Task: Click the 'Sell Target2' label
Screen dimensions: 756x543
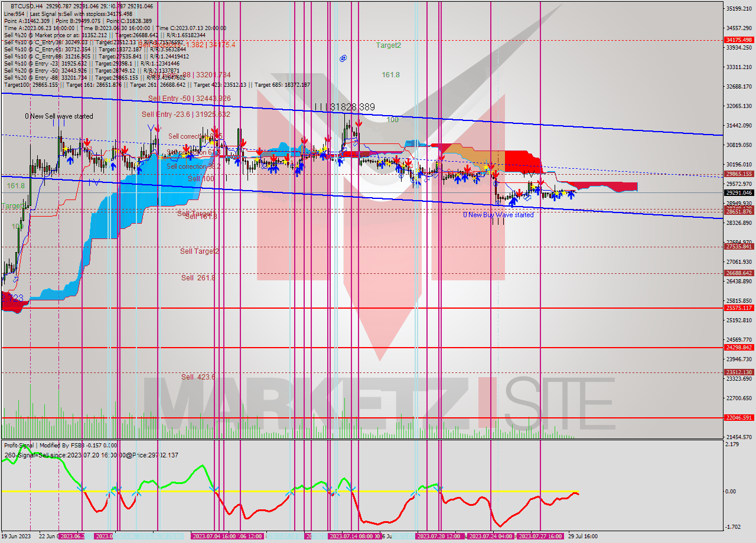Action: (200, 251)
